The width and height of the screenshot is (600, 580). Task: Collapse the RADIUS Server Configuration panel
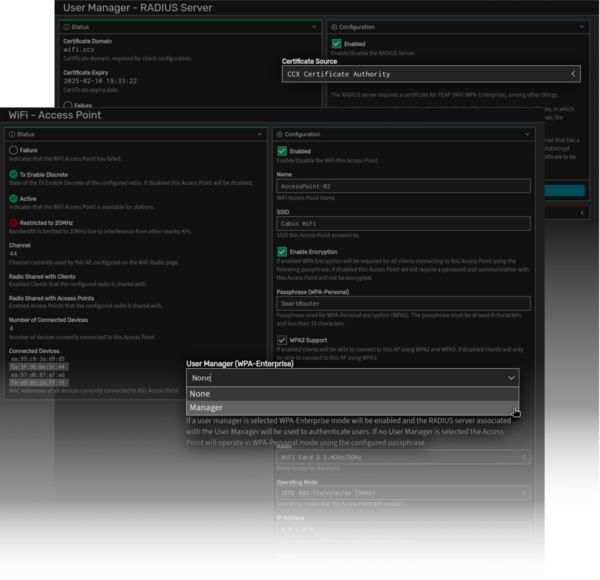tap(582, 27)
